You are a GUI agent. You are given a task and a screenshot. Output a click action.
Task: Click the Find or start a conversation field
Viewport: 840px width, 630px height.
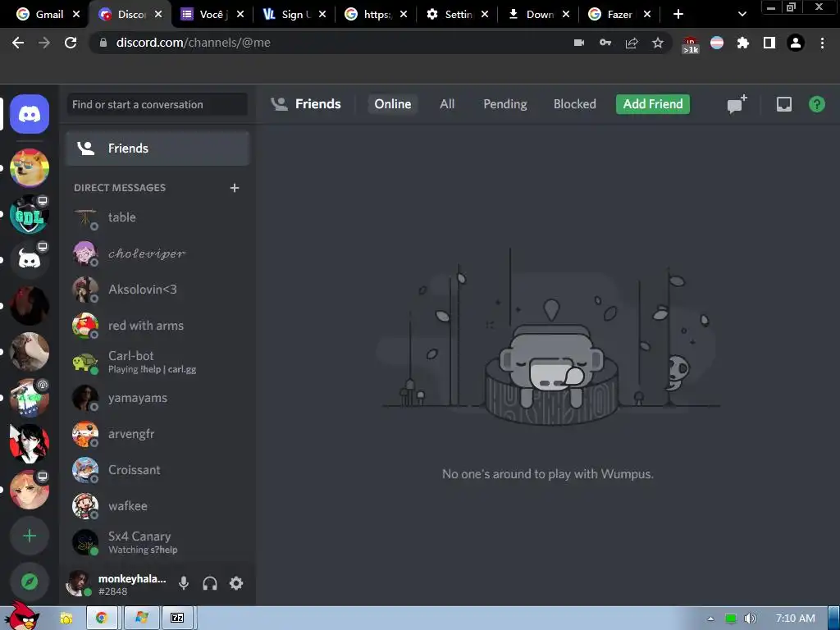157,104
